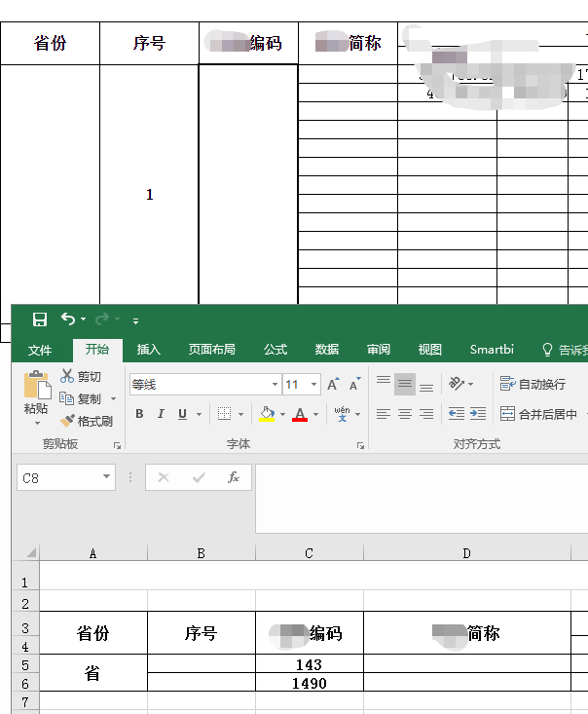Toggle italic formatting
This screenshot has height=714, width=588.
(x=161, y=414)
